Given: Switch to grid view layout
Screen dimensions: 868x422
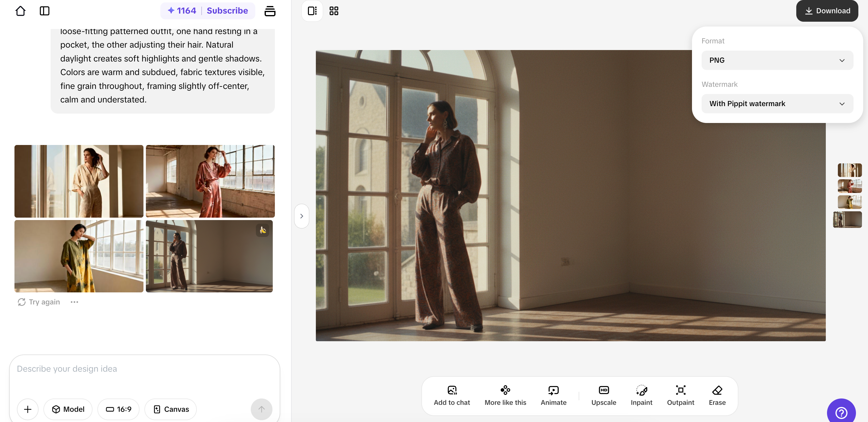Looking at the screenshot, I should (x=334, y=11).
